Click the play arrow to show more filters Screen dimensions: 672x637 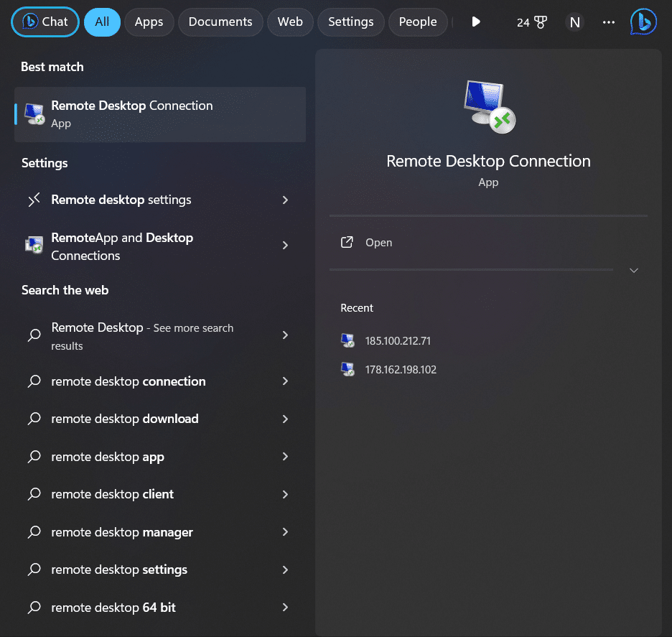(x=476, y=22)
